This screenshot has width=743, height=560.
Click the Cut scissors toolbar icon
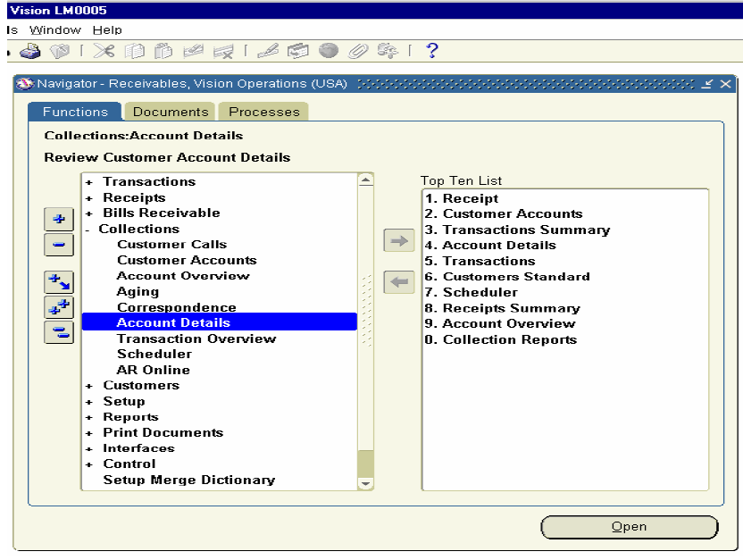(x=104, y=51)
